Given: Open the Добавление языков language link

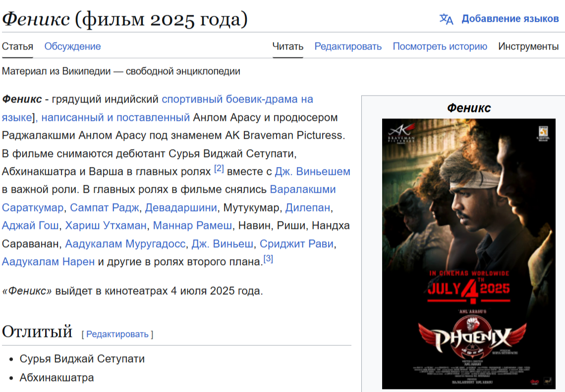Looking at the screenshot, I should tap(510, 18).
